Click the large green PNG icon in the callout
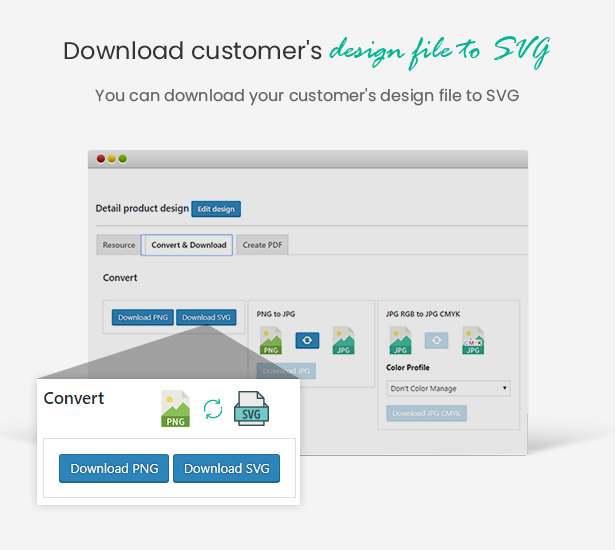Image resolution: width=616 pixels, height=550 pixels. (x=175, y=408)
